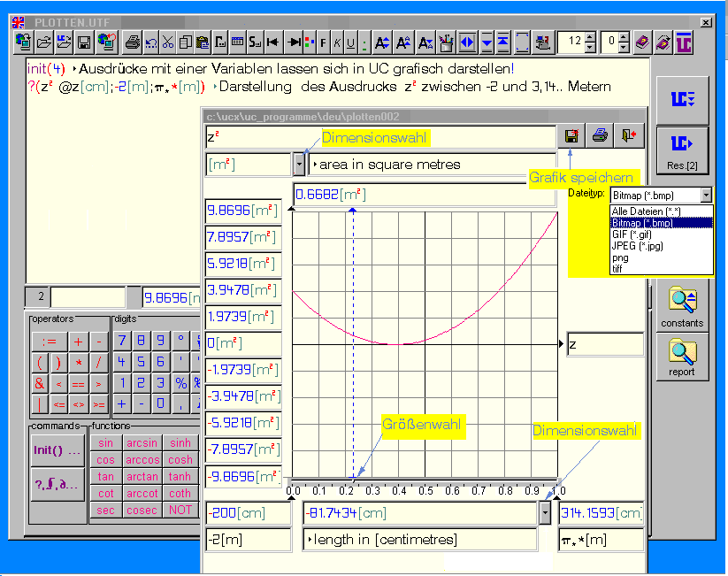The height and width of the screenshot is (576, 728).
Task: Toggle underline with the U button
Action: (351, 42)
